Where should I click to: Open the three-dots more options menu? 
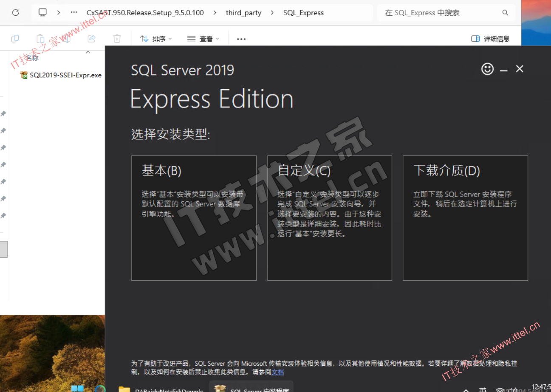[x=241, y=39]
